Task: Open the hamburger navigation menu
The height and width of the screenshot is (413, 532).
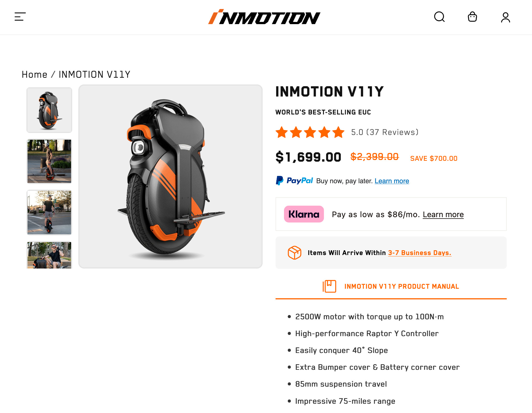Action: click(x=20, y=17)
